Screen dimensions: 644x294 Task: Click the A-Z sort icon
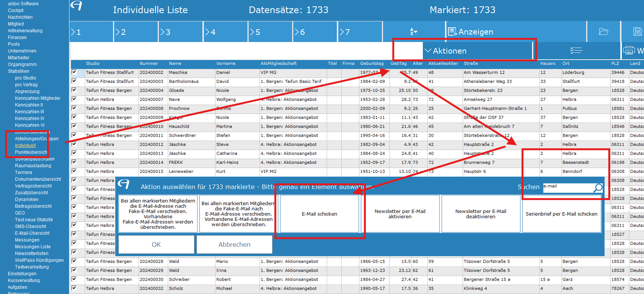(414, 32)
